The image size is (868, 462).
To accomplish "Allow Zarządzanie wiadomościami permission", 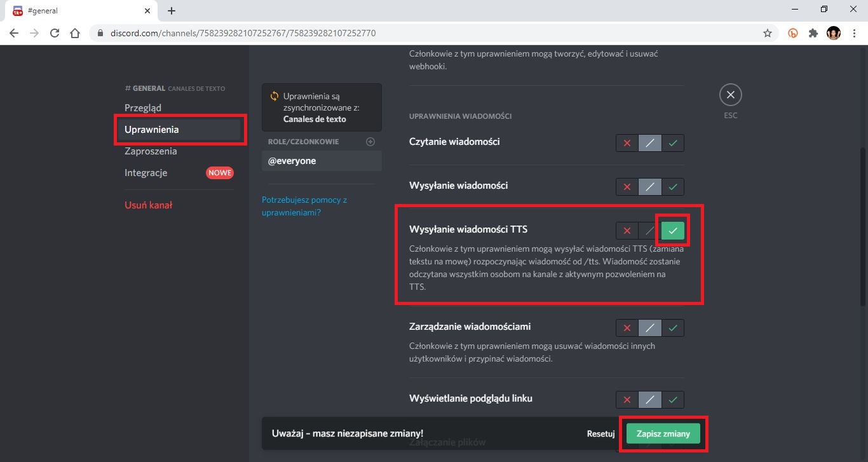I will click(673, 328).
